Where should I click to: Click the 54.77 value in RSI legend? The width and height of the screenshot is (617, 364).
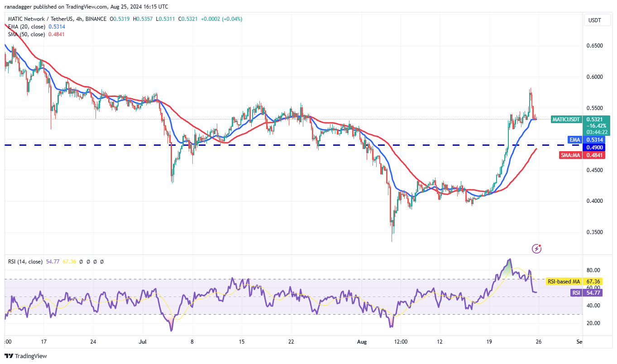click(x=53, y=262)
